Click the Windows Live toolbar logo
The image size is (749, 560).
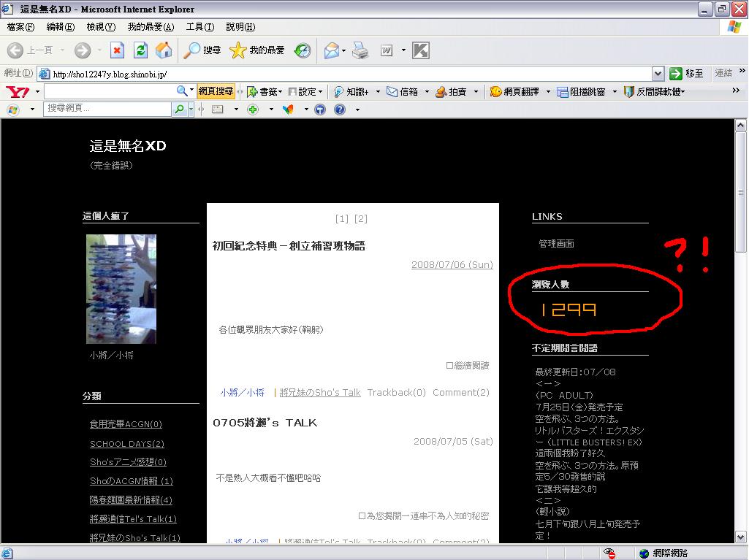tap(13, 110)
